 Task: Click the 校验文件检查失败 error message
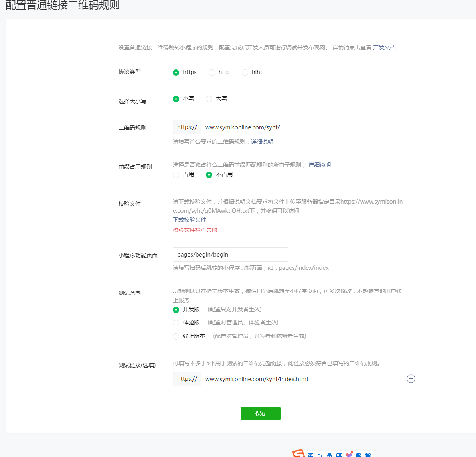point(195,230)
